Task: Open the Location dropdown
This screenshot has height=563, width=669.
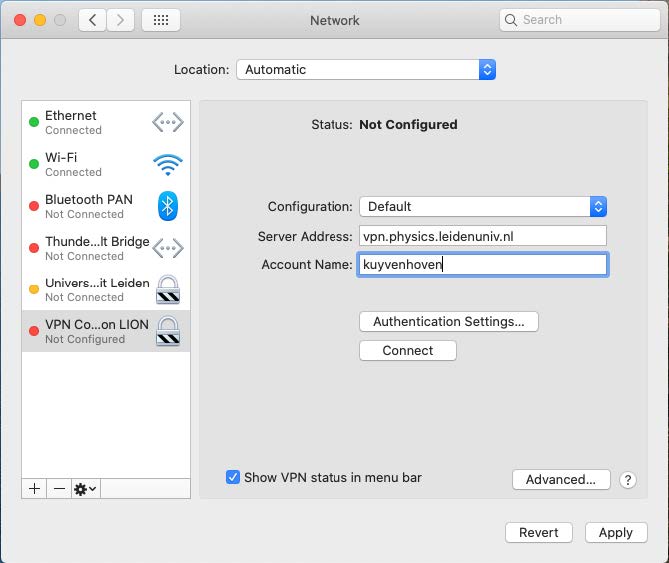Action: [366, 70]
